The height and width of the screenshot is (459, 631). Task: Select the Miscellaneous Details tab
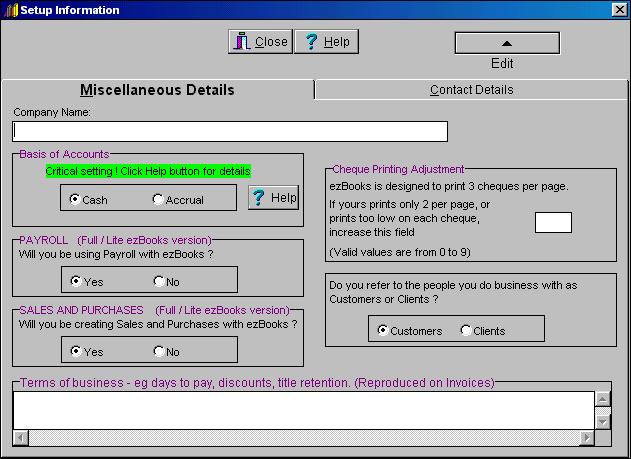click(157, 90)
